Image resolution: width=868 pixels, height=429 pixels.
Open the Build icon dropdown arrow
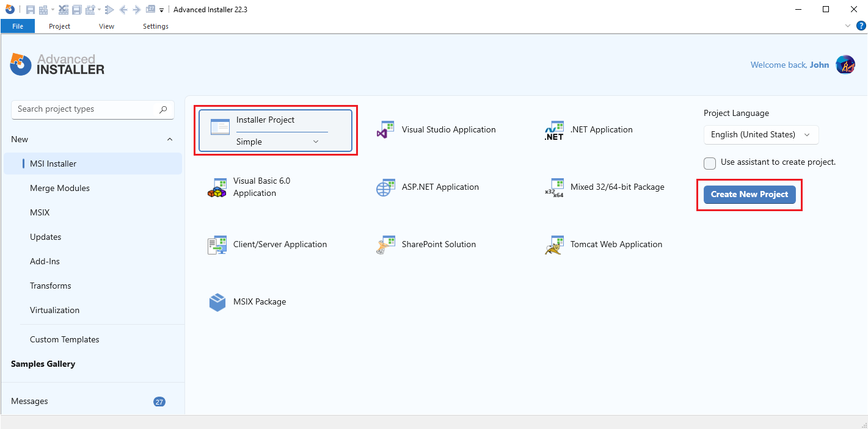[x=53, y=10]
